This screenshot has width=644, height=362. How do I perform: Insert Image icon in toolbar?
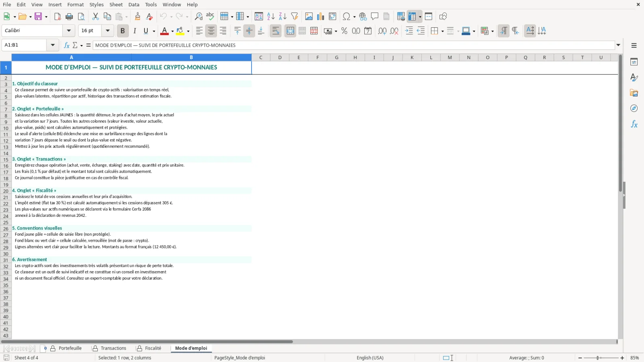(309, 16)
